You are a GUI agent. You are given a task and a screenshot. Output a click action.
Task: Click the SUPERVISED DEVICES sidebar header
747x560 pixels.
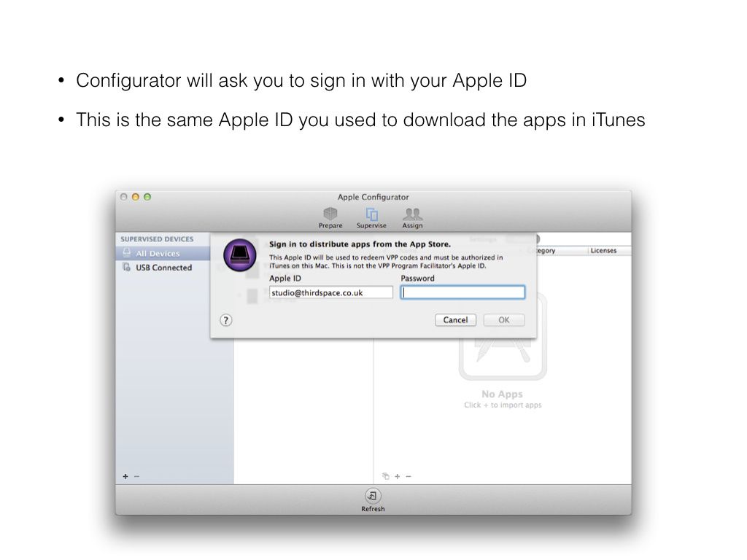pos(158,239)
